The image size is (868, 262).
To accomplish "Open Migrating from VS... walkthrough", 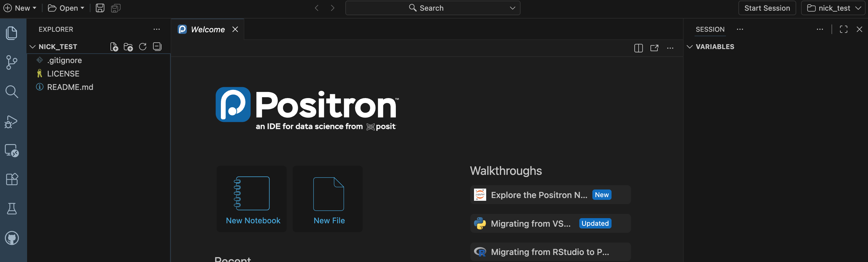I will (550, 224).
